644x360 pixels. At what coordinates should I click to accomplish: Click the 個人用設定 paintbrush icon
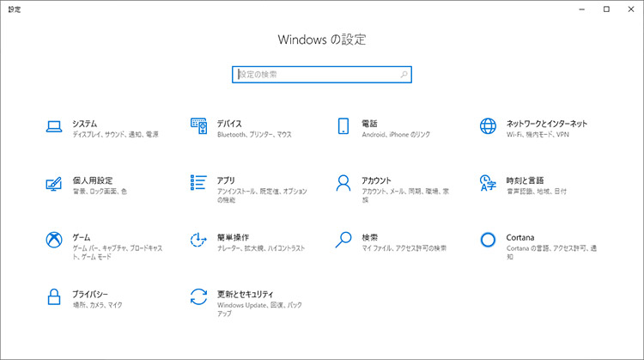point(53,184)
